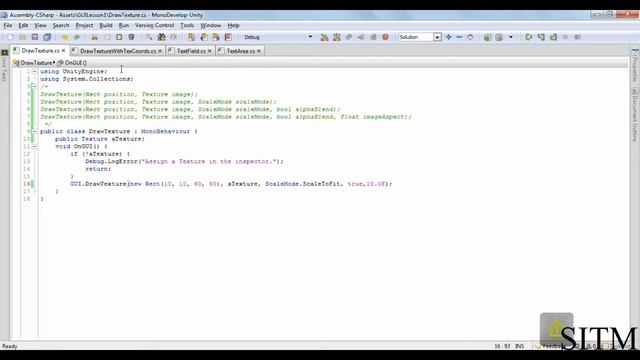Open the File menu

click(x=8, y=25)
